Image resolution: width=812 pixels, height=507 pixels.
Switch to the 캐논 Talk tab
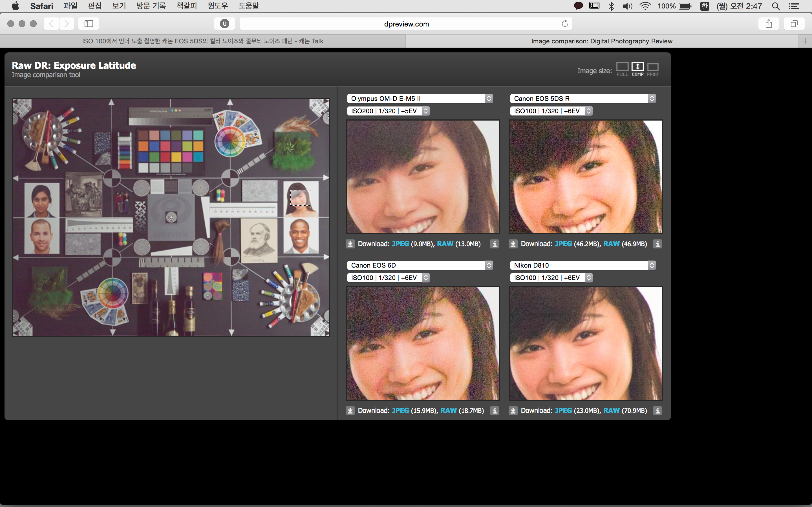coord(203,41)
